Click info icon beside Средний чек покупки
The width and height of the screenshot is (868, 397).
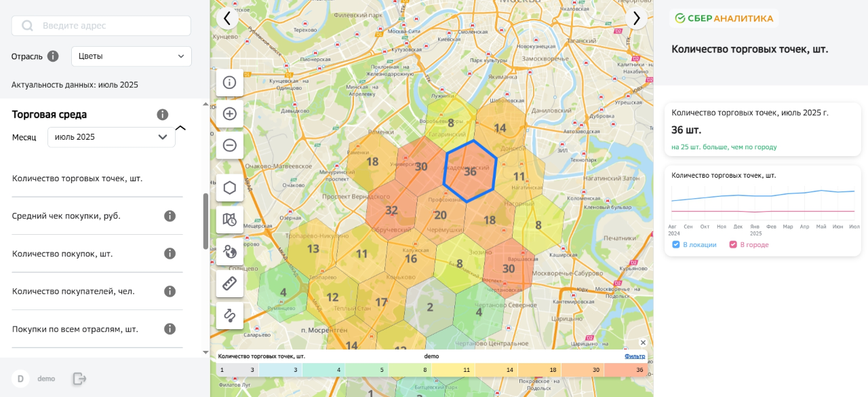170,216
